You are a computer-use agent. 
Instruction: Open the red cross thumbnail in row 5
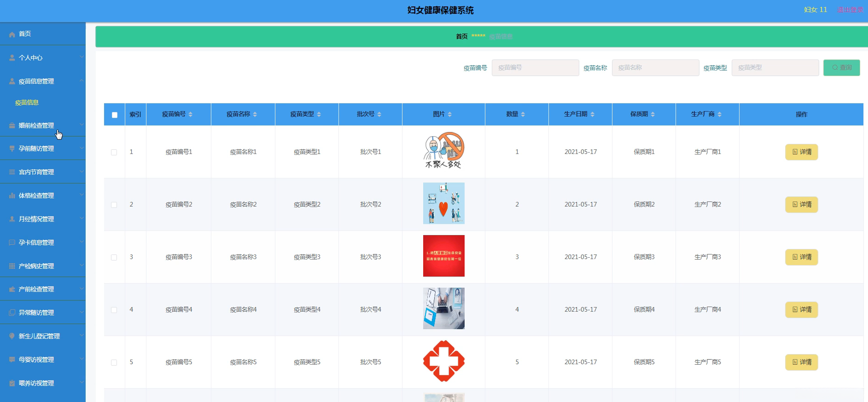[444, 361]
